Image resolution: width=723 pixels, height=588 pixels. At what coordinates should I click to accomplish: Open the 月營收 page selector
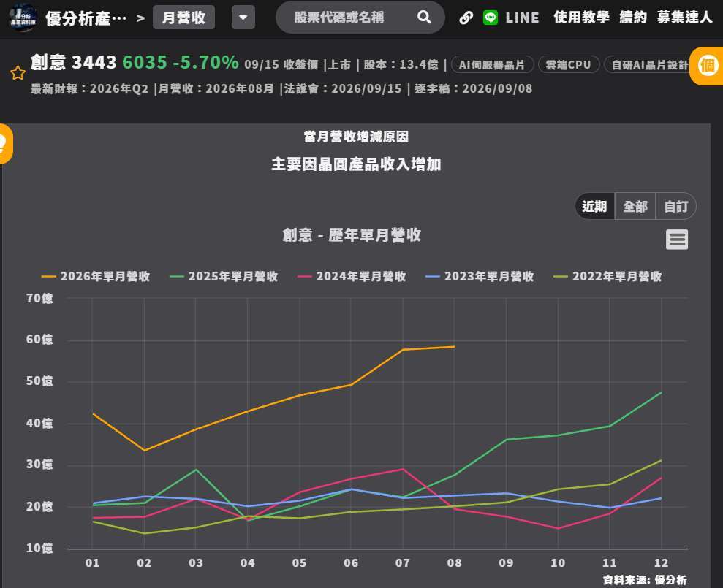pyautogui.click(x=183, y=18)
